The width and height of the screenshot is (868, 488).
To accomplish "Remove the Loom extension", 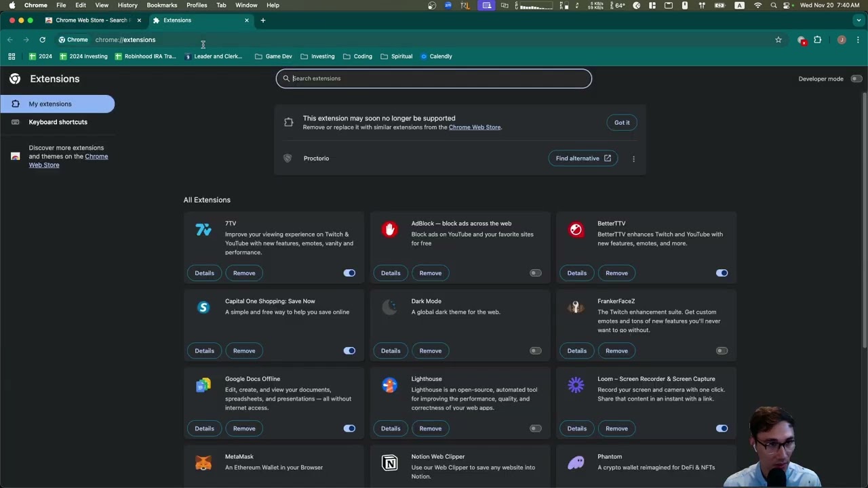I will [x=616, y=428].
